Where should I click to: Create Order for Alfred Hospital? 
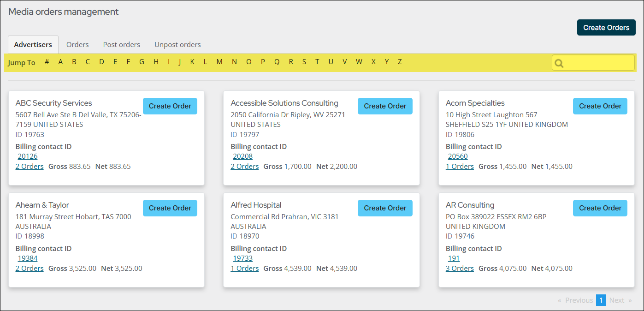pyautogui.click(x=385, y=208)
